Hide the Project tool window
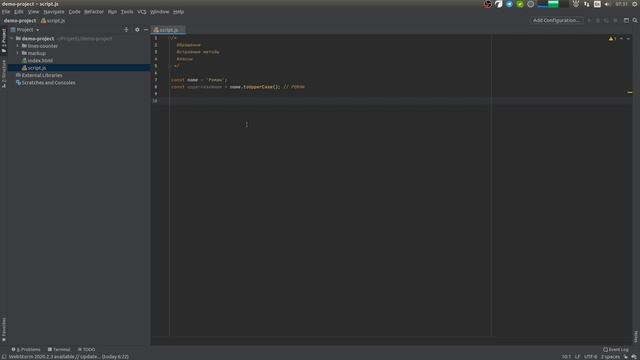This screenshot has height=360, width=640. click(x=146, y=30)
